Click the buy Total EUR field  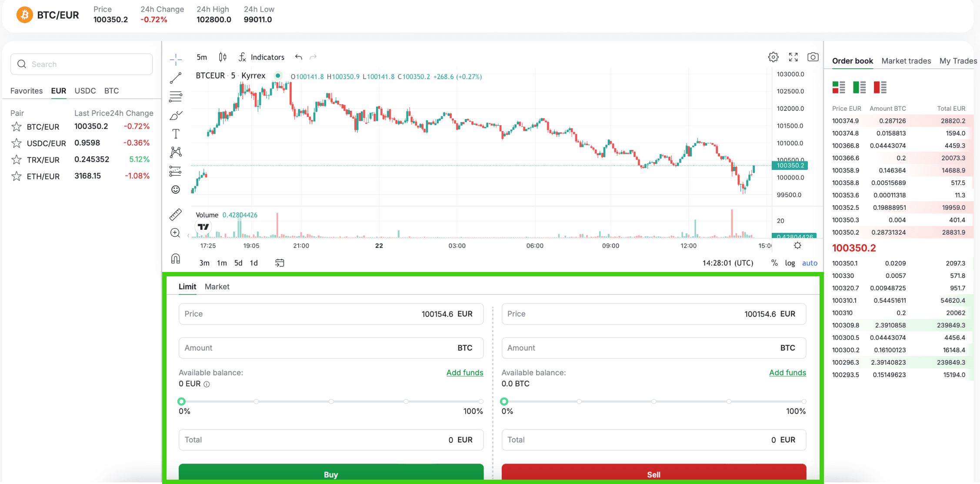pos(331,440)
